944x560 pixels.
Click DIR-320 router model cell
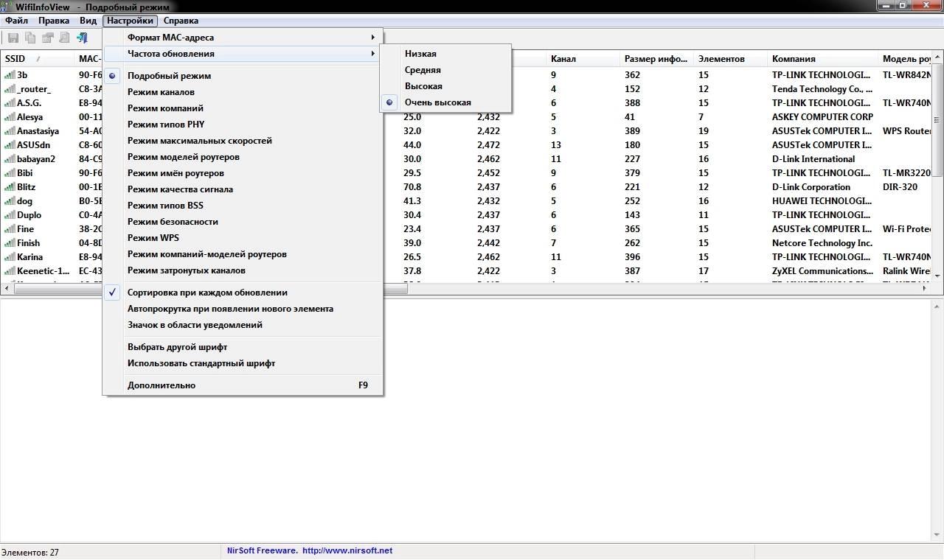(900, 187)
